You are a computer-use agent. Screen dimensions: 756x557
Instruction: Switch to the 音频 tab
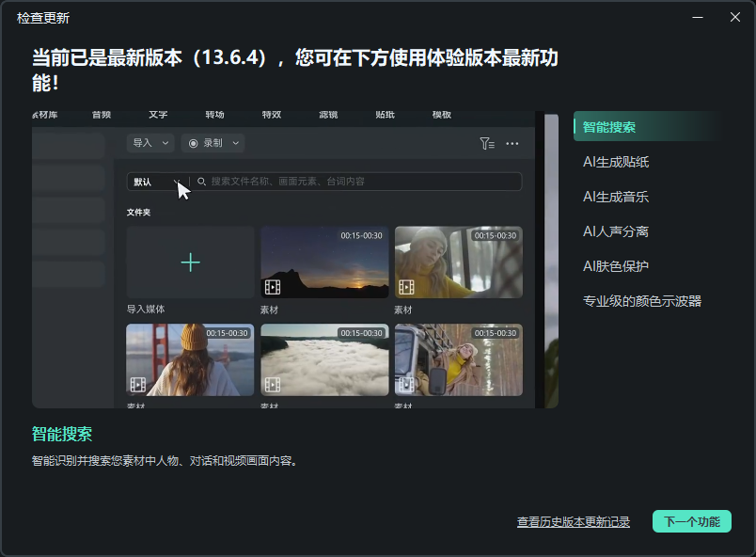[x=100, y=115]
